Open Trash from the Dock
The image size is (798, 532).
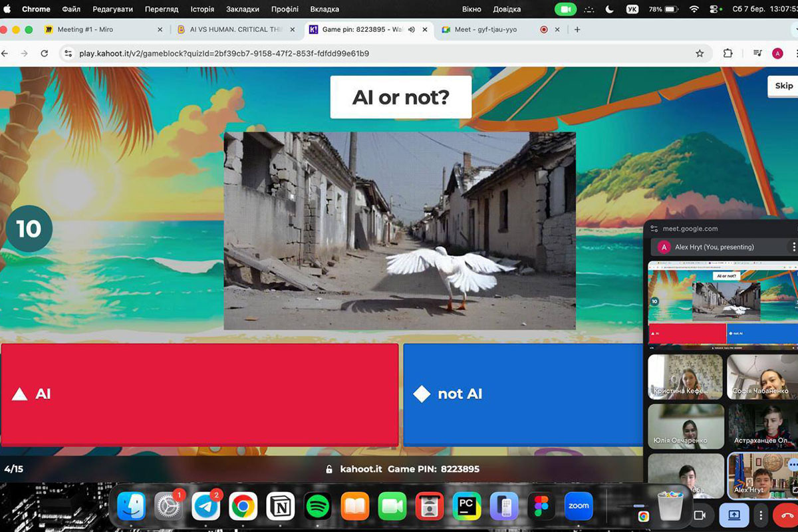(672, 507)
